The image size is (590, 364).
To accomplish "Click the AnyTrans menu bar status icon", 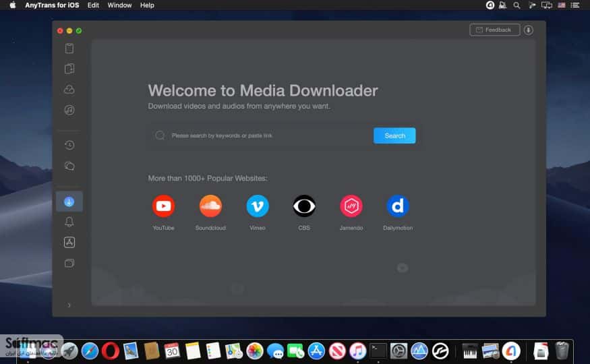I will [x=490, y=5].
